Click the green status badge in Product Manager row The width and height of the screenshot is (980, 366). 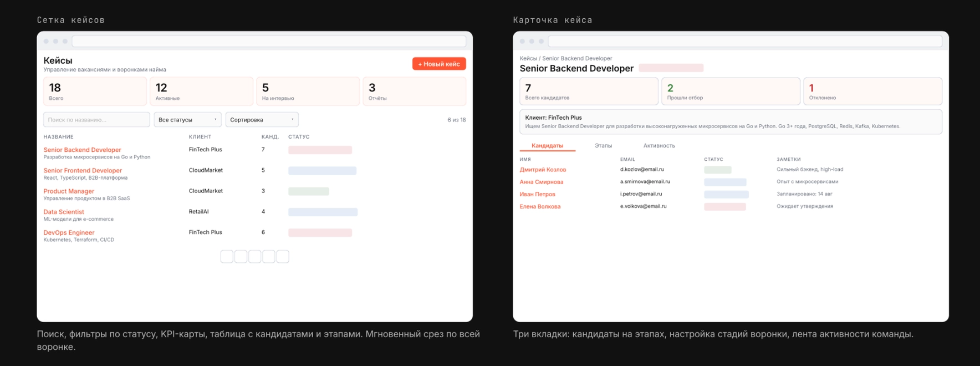click(308, 191)
